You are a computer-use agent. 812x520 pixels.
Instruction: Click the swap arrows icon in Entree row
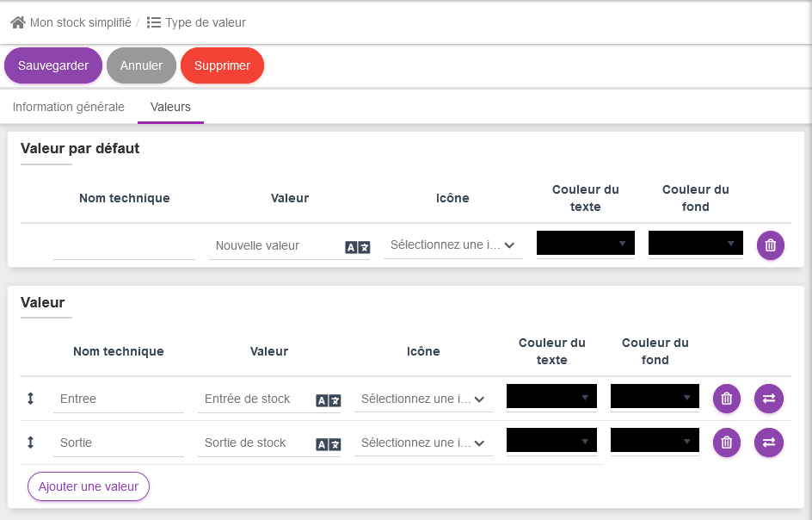pos(768,398)
